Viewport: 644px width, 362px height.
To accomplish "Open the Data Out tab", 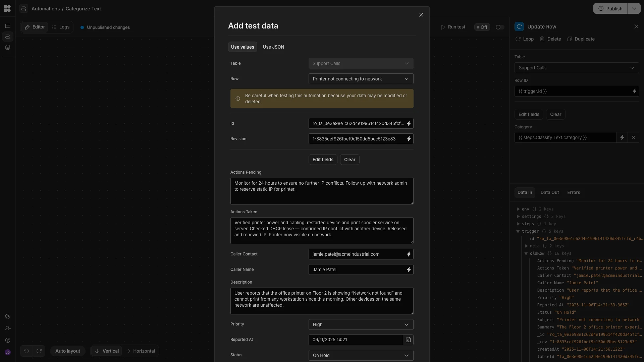I will 549,192.
